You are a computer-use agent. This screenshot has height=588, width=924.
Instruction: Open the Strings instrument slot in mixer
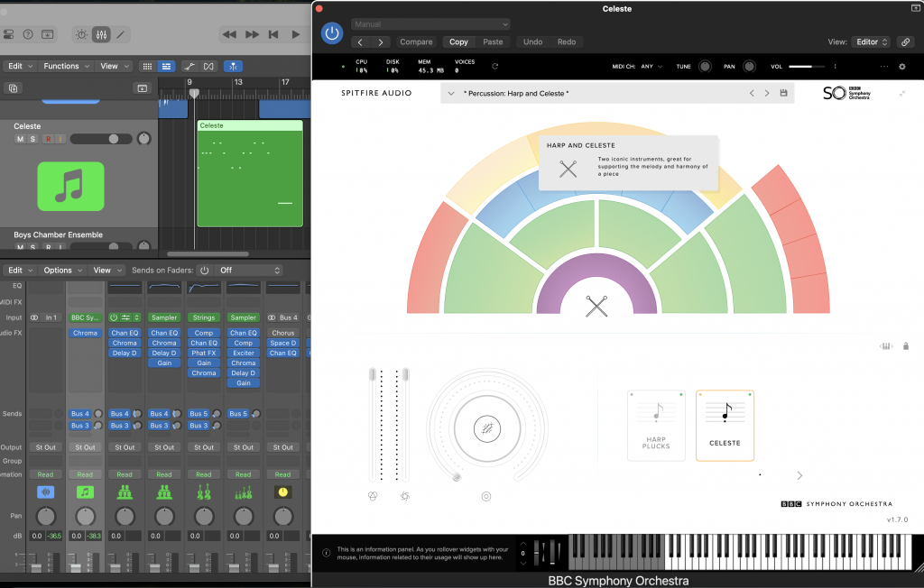tap(204, 317)
